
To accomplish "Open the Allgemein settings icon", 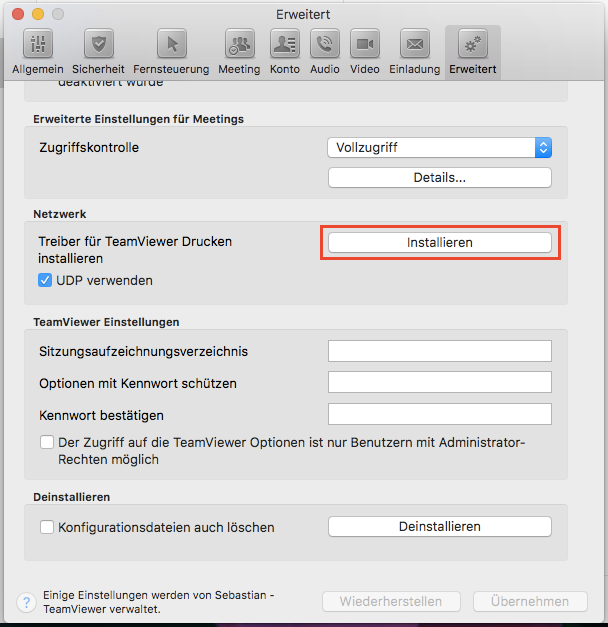I will click(38, 44).
